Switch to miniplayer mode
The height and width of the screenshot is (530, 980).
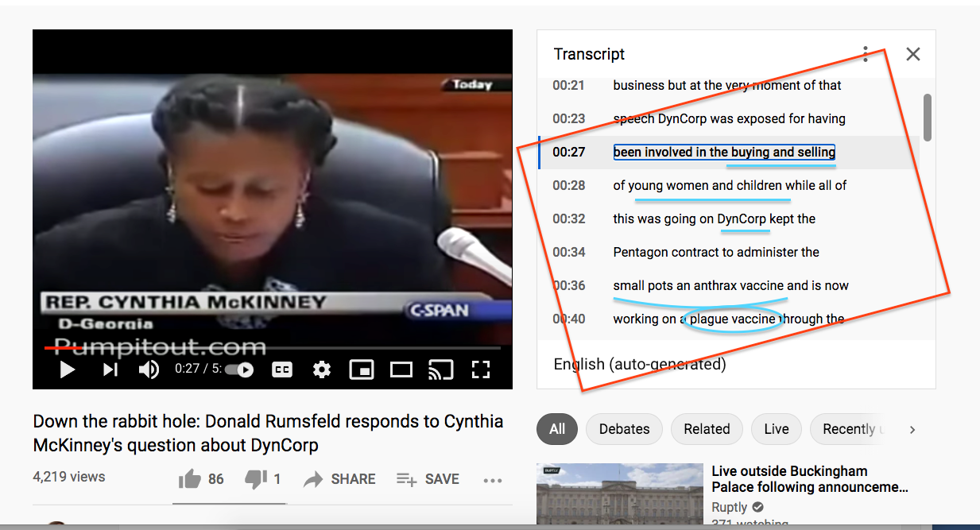click(x=362, y=369)
